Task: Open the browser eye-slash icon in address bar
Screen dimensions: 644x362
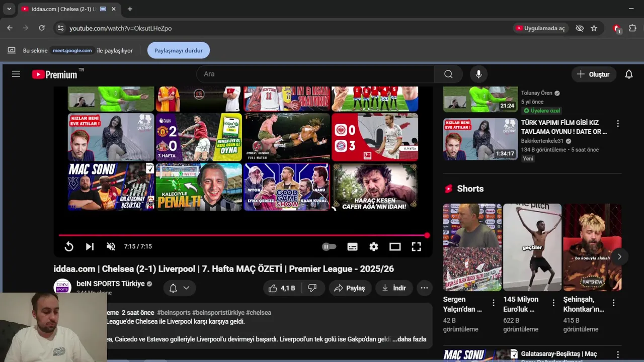Action: (x=580, y=28)
